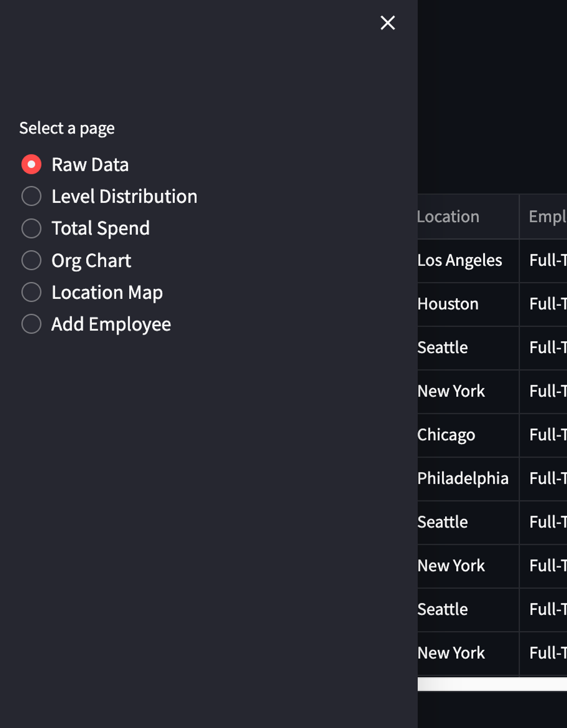Viewport: 567px width, 728px height.
Task: Select the first Seattle row cell
Action: click(443, 348)
